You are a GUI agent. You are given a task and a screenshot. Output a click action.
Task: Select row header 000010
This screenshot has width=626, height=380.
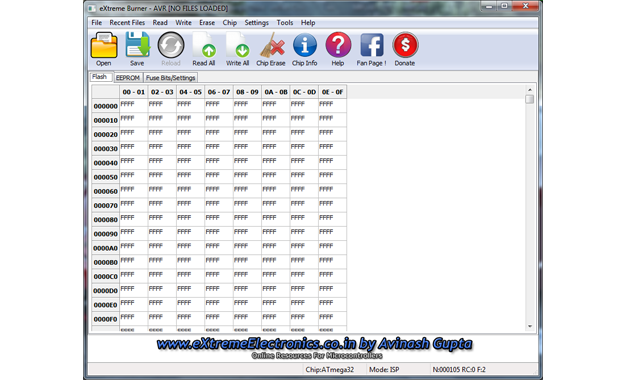[105, 120]
